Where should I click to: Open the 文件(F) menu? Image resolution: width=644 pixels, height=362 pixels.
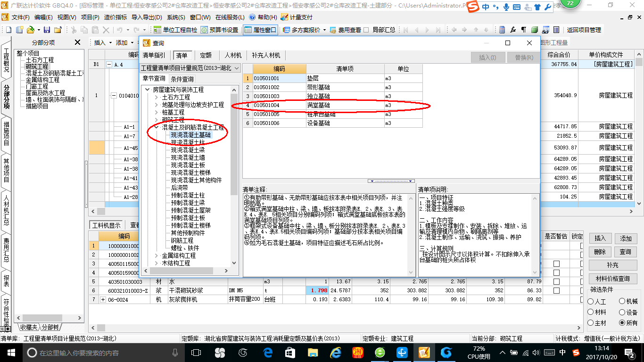click(x=21, y=17)
